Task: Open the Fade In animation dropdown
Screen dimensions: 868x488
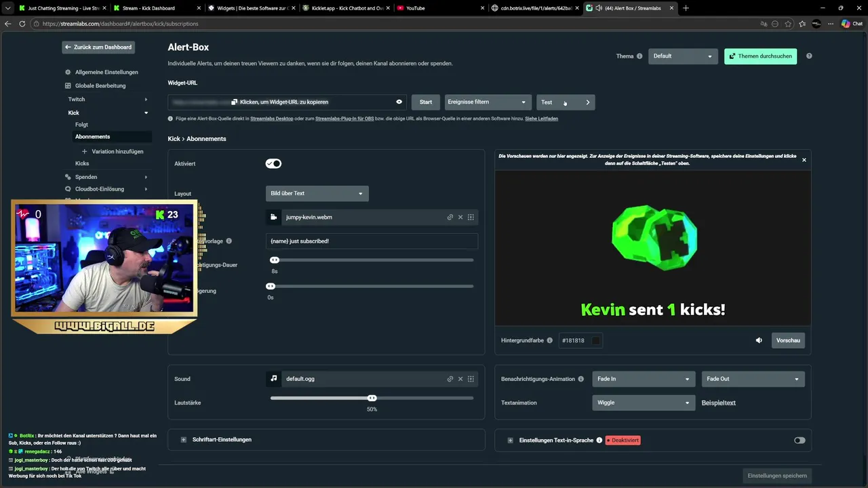Action: [644, 379]
